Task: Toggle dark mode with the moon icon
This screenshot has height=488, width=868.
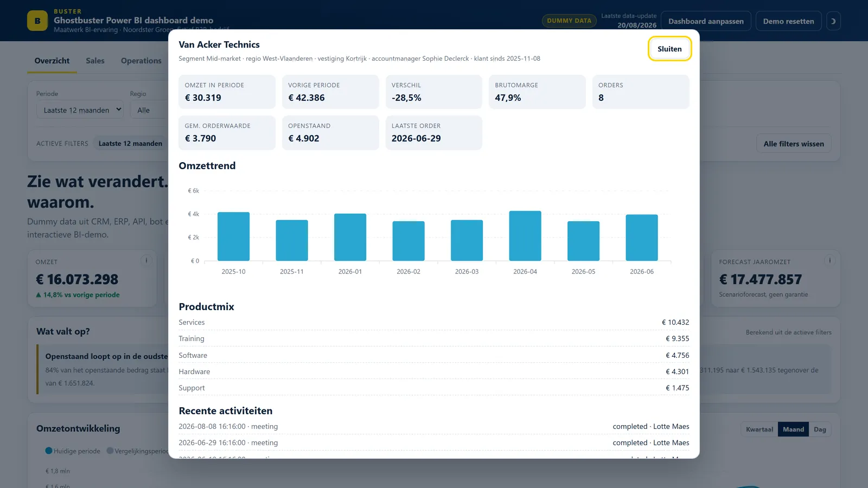Action: tap(833, 21)
